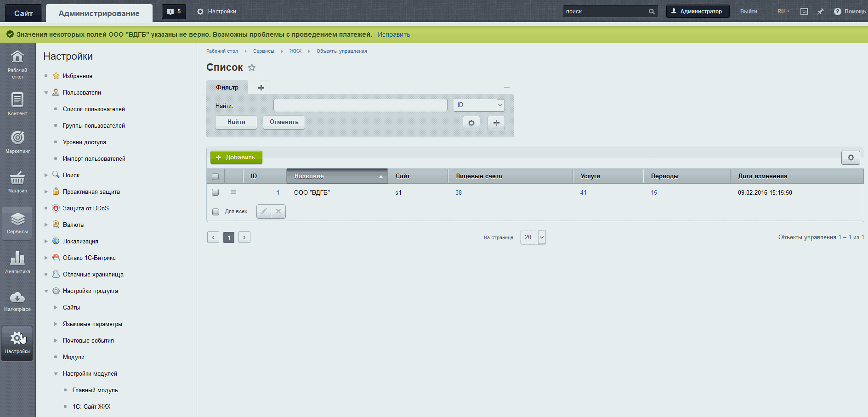Open the RU language dropdown
The image size is (868, 417).
coord(783,11)
